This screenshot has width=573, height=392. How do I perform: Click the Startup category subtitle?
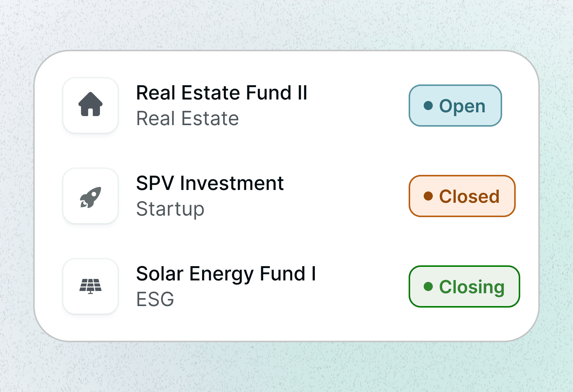pos(170,210)
